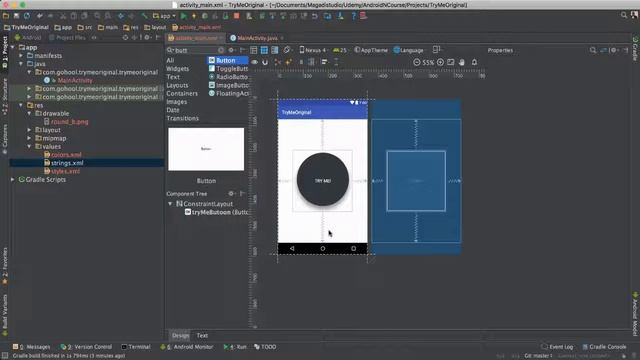Switch to the Text editor tab
This screenshot has height=360, width=640.
[202, 336]
